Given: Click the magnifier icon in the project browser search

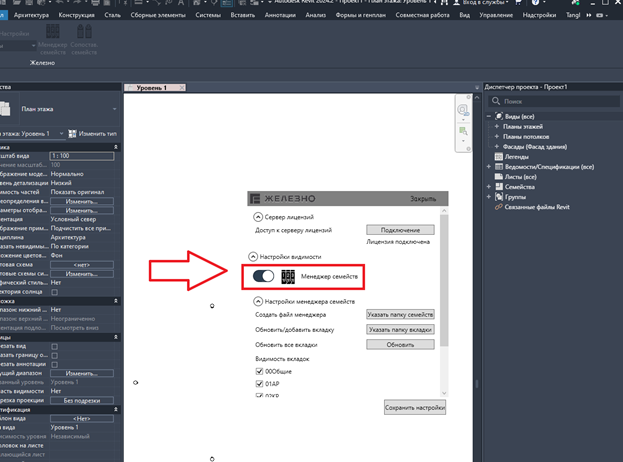Looking at the screenshot, I should click(x=496, y=101).
